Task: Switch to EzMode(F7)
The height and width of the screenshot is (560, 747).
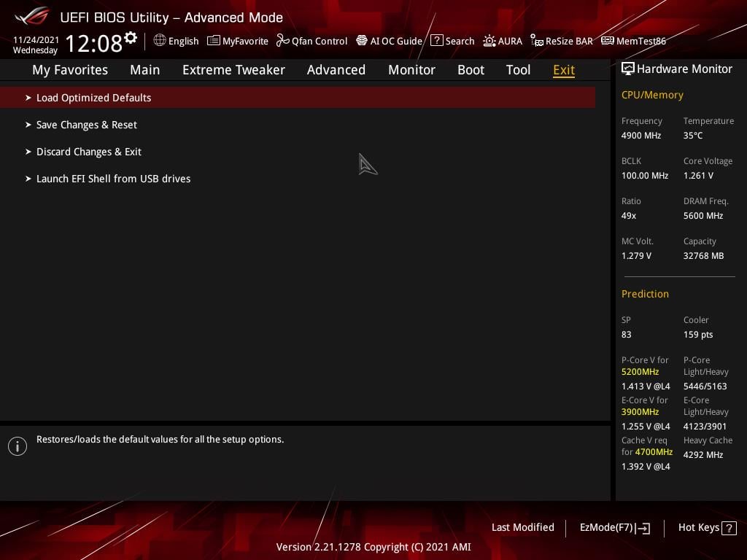Action: pyautogui.click(x=614, y=528)
